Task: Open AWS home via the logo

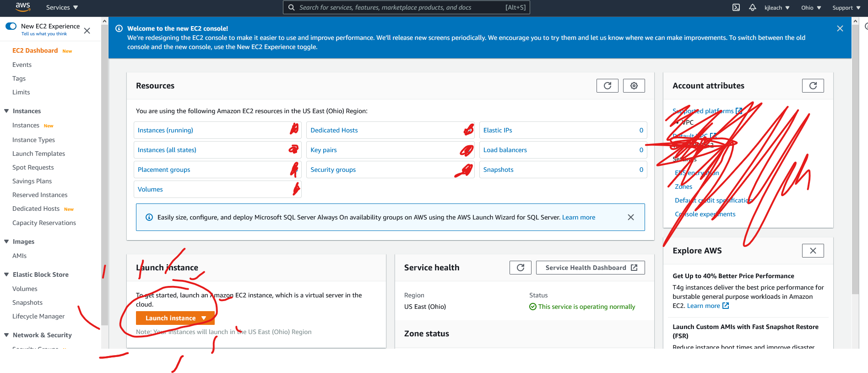Action: coord(23,7)
